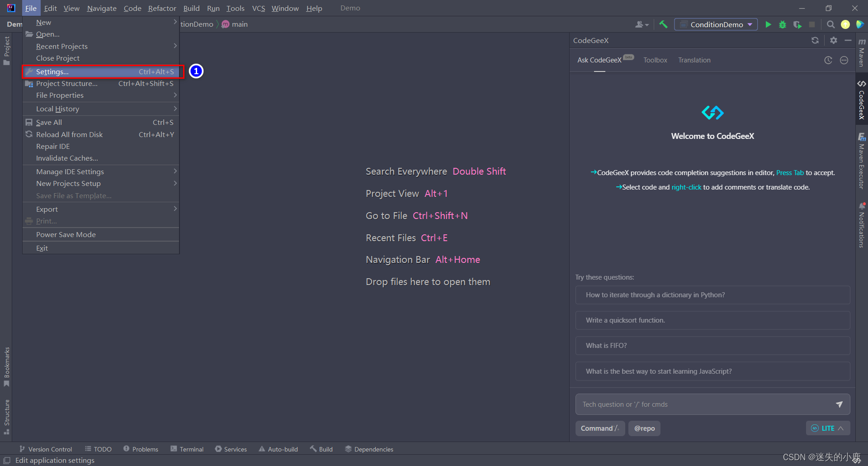Viewport: 868px width, 466px height.
Task: Click Open... in File menu
Action: (101, 34)
